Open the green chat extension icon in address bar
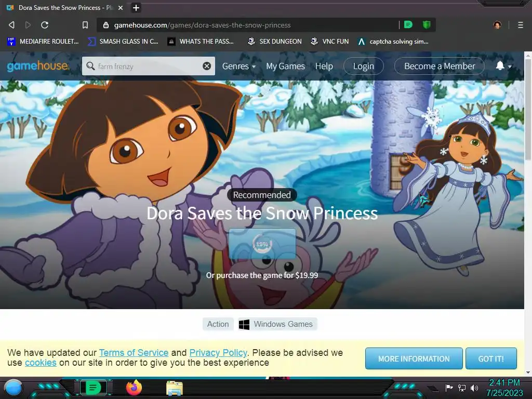 [408, 24]
